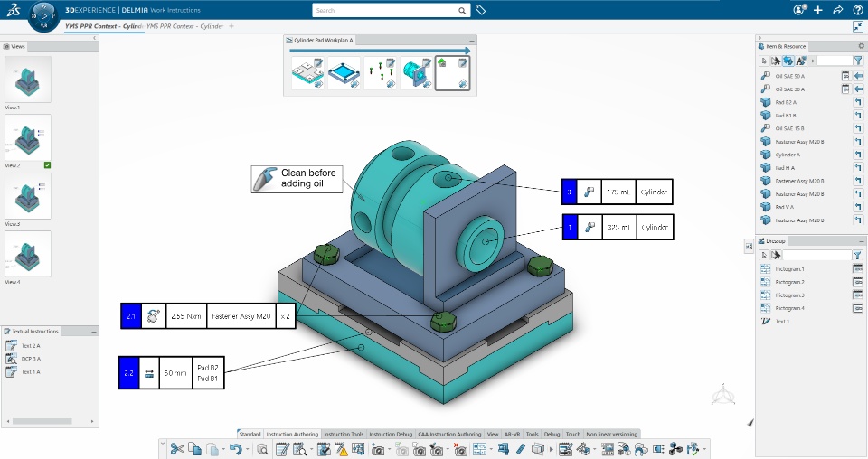This screenshot has height=459, width=868.
Task: Open user profile icon in top bar
Action: click(x=798, y=10)
